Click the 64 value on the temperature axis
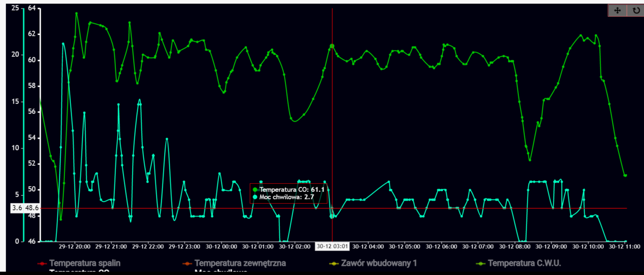This screenshot has height=275, width=644. (31, 8)
